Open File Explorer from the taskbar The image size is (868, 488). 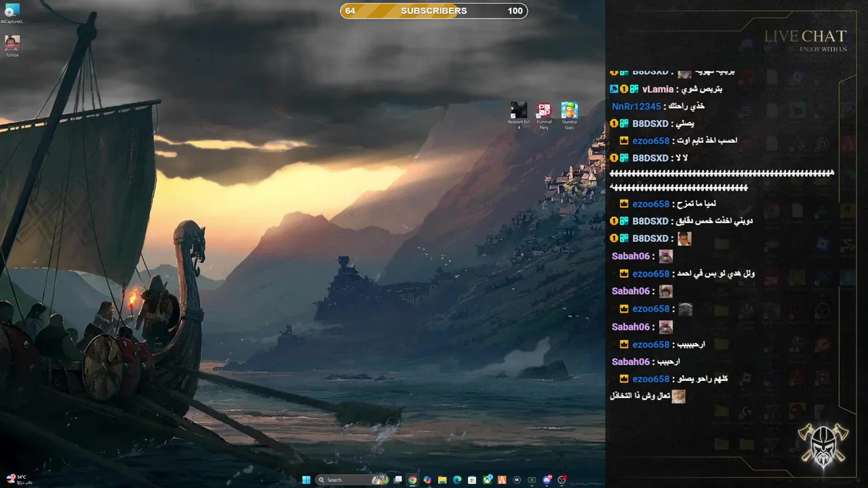442,480
